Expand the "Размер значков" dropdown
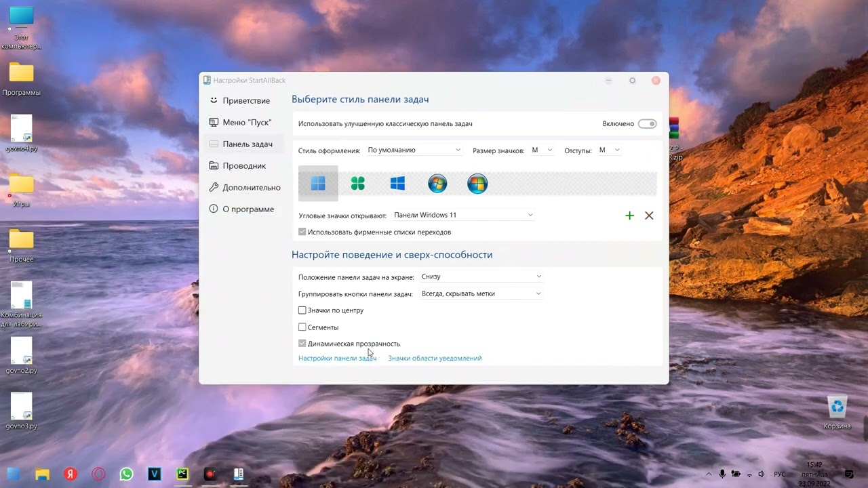The height and width of the screenshot is (488, 868). [x=542, y=150]
